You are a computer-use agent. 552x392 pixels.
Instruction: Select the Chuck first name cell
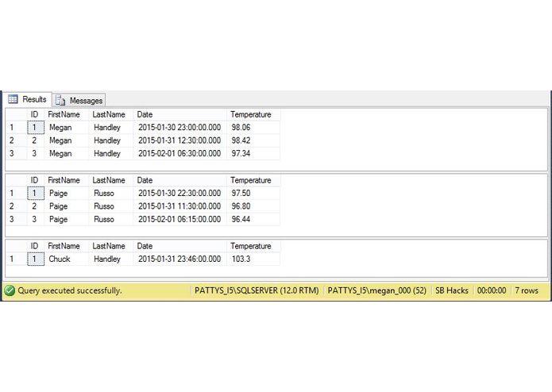pyautogui.click(x=67, y=259)
